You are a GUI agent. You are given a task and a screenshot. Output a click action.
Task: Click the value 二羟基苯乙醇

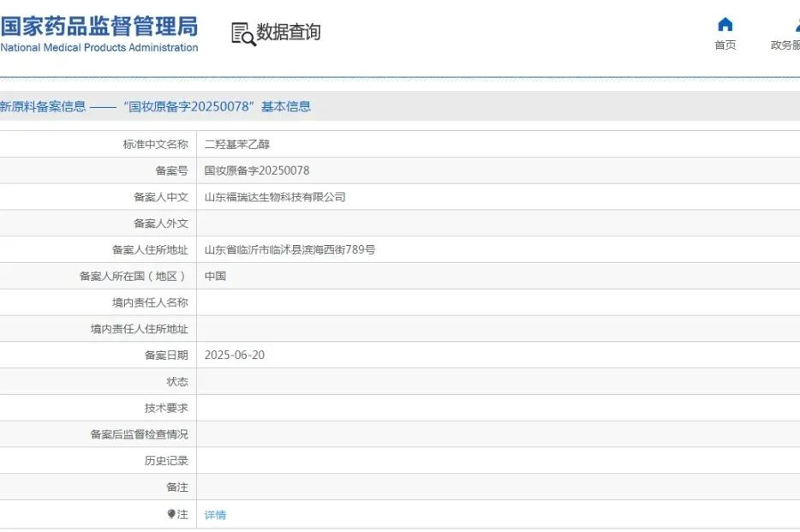[x=237, y=145]
